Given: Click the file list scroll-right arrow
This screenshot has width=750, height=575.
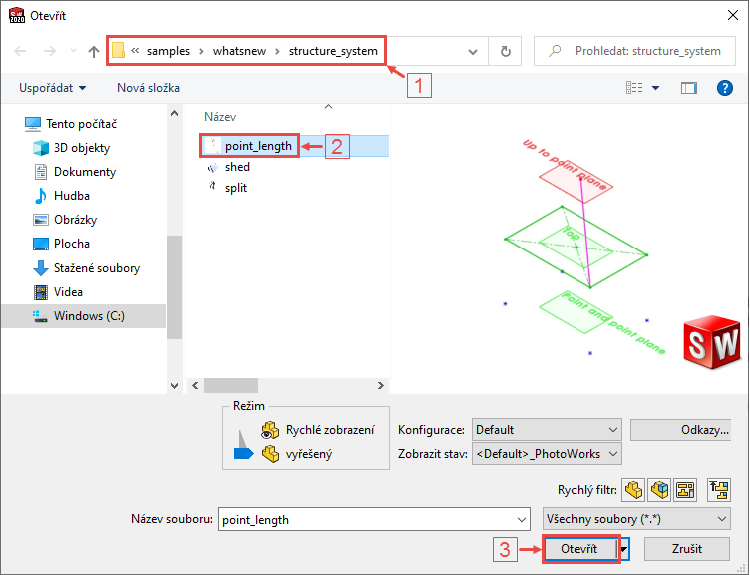Looking at the screenshot, I should [380, 386].
